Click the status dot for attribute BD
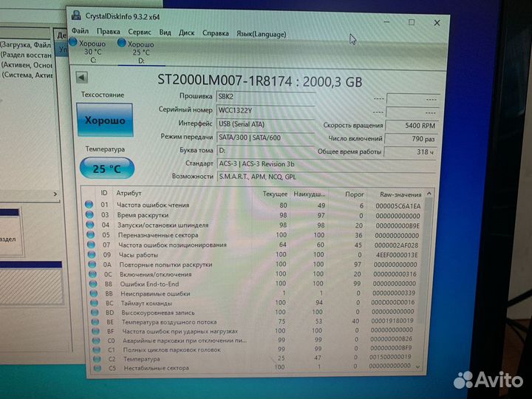Viewport: 532px width, 399px height. [95, 312]
